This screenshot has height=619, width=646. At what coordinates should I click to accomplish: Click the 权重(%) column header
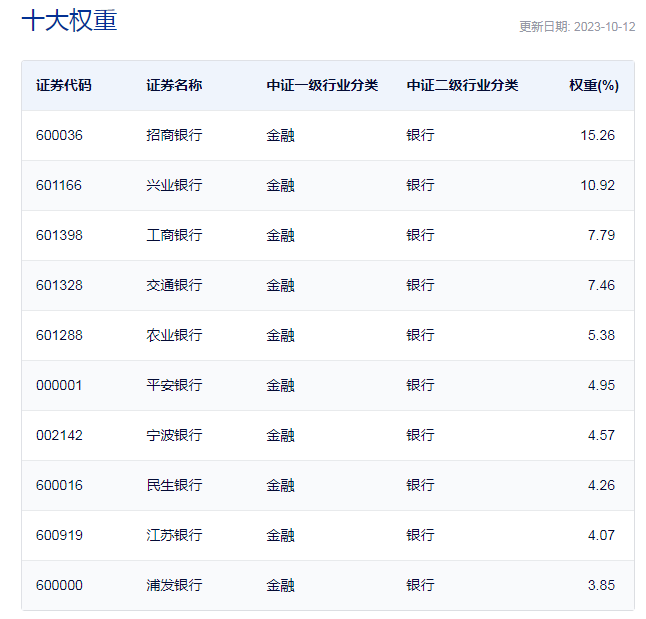pos(594,85)
